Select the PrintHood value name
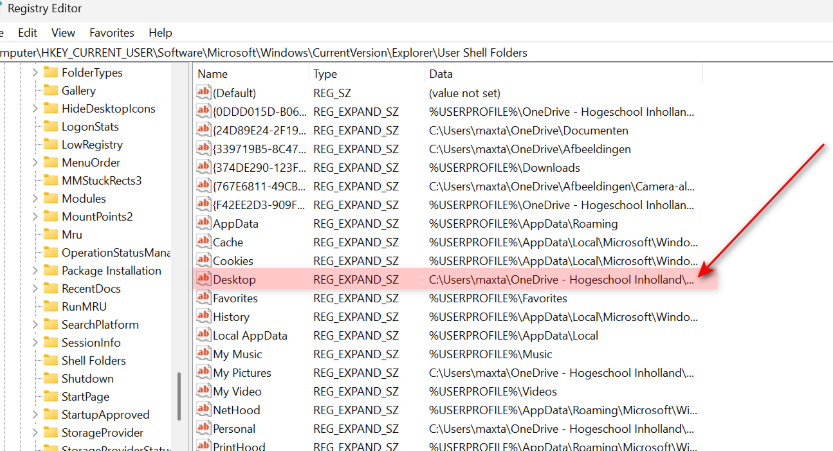 tap(239, 446)
